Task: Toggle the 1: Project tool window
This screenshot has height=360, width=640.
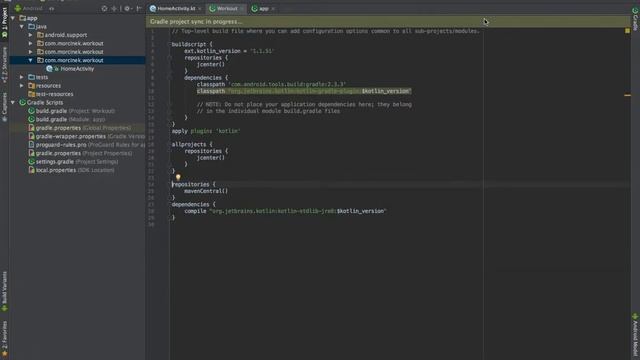Action: (4, 23)
